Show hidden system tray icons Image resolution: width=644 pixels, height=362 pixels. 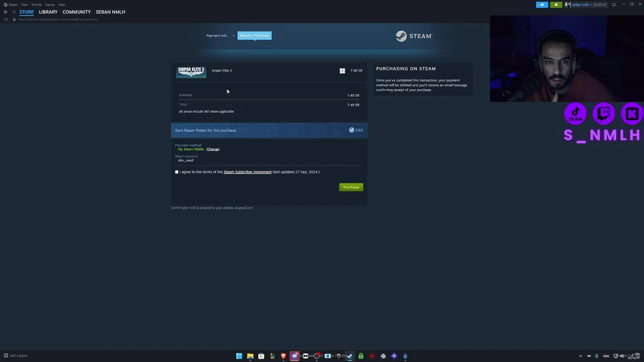click(580, 356)
